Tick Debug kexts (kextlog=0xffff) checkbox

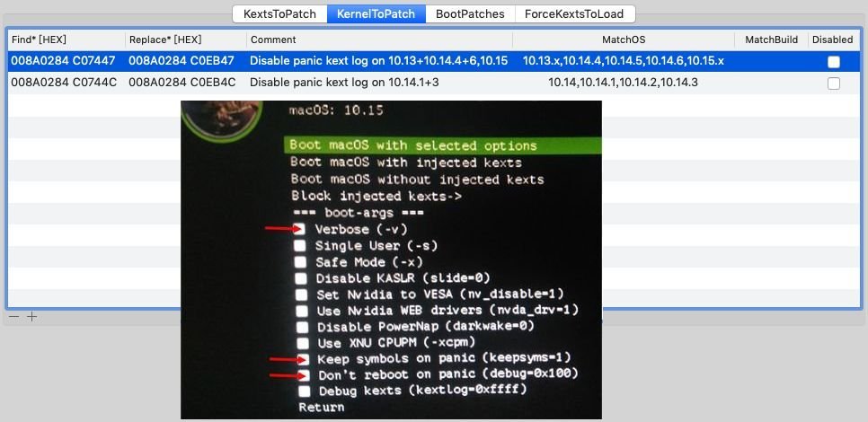coord(305,391)
